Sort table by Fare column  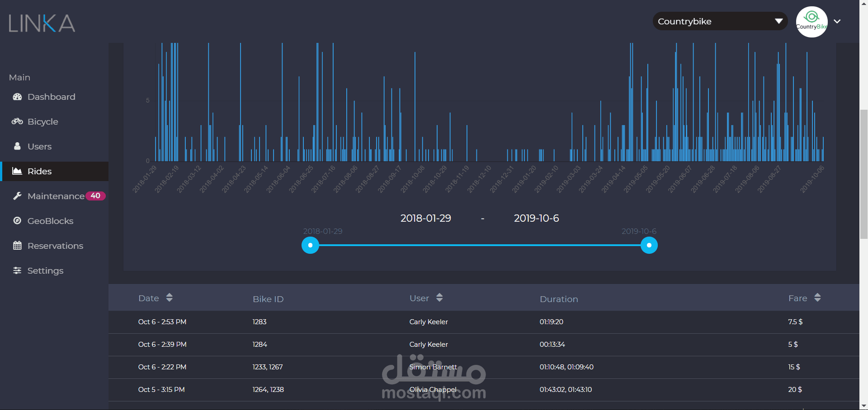[x=817, y=298]
